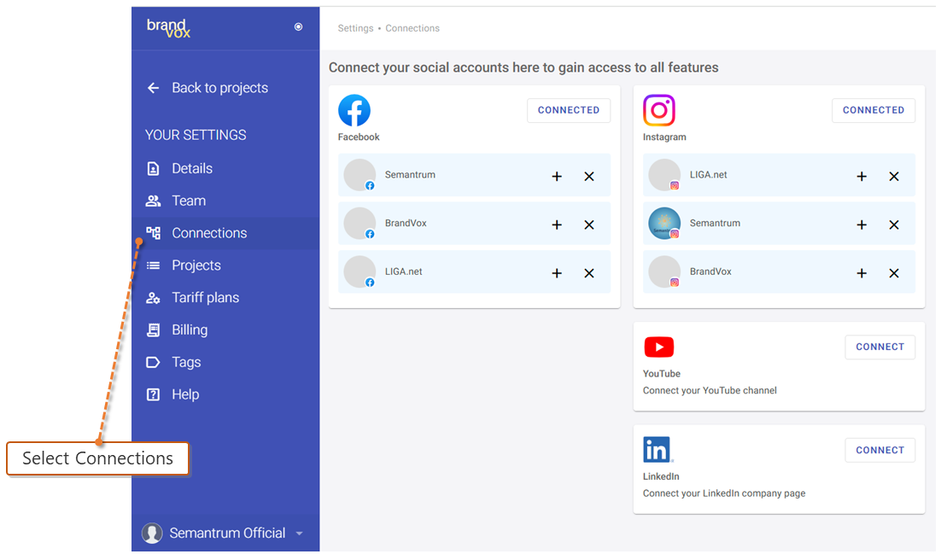Image resolution: width=941 pixels, height=560 pixels.
Task: Click the Tags label icon
Action: pyautogui.click(x=153, y=363)
